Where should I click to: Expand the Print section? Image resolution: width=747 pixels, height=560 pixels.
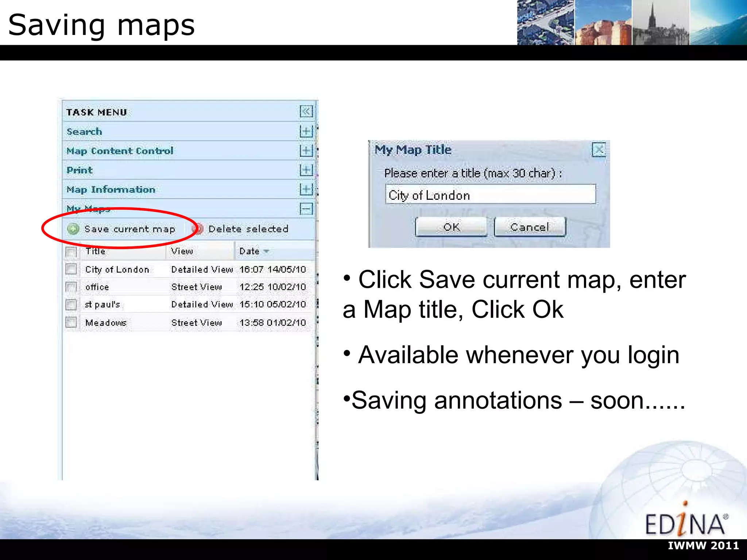[306, 170]
